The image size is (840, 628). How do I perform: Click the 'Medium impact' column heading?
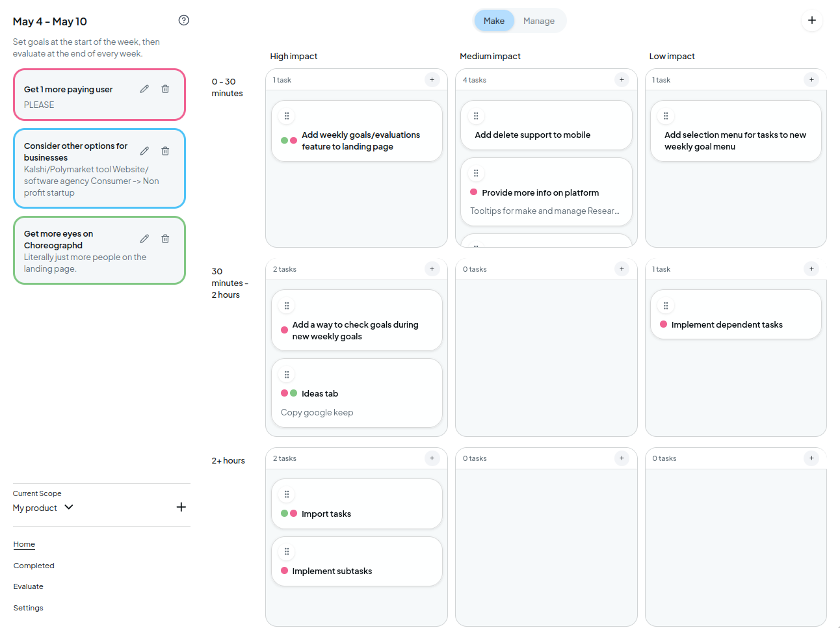tap(490, 57)
